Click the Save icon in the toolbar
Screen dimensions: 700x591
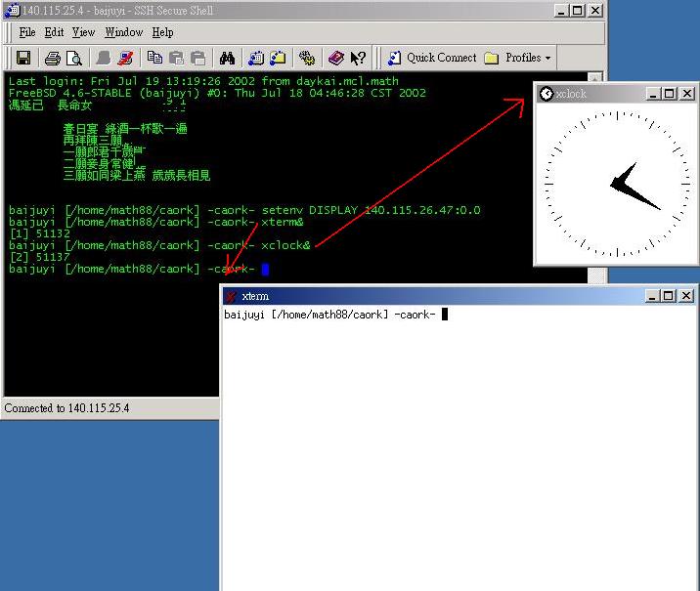[x=23, y=58]
